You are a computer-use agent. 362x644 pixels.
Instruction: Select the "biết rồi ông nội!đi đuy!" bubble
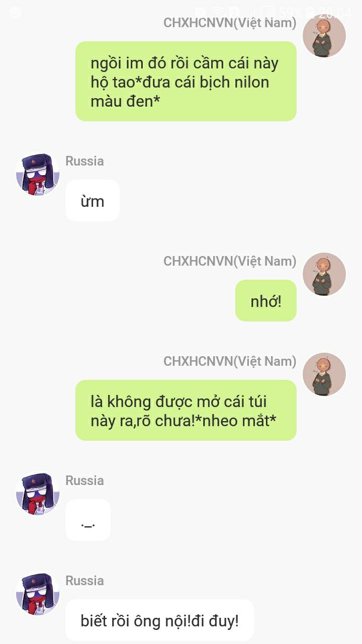point(159,620)
